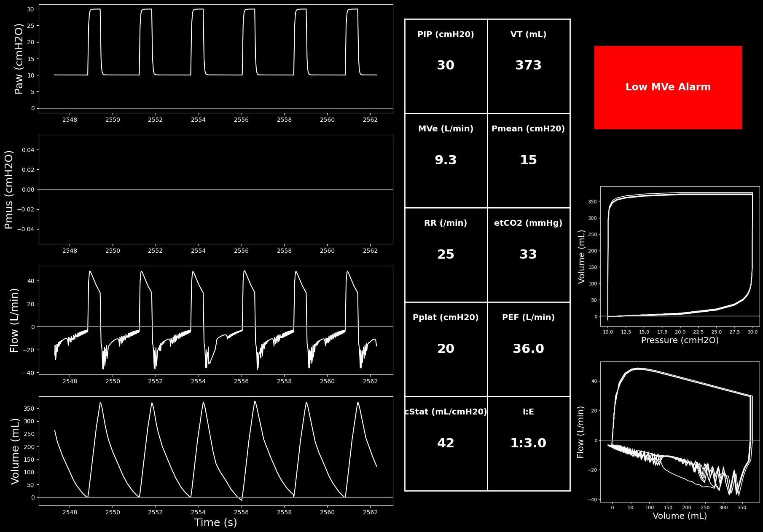Image resolution: width=763 pixels, height=532 pixels.
Task: Click the Pmean (cmH20) label
Action: 528,129
